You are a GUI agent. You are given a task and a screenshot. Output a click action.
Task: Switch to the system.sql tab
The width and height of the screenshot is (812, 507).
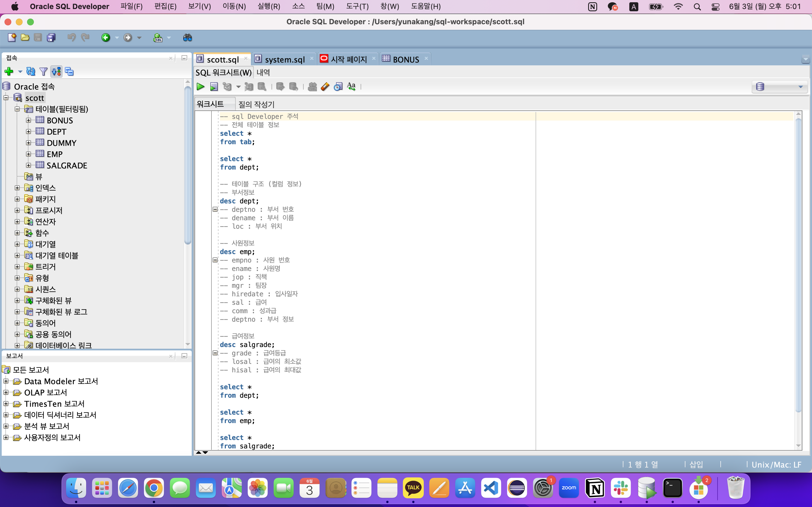tap(284, 59)
